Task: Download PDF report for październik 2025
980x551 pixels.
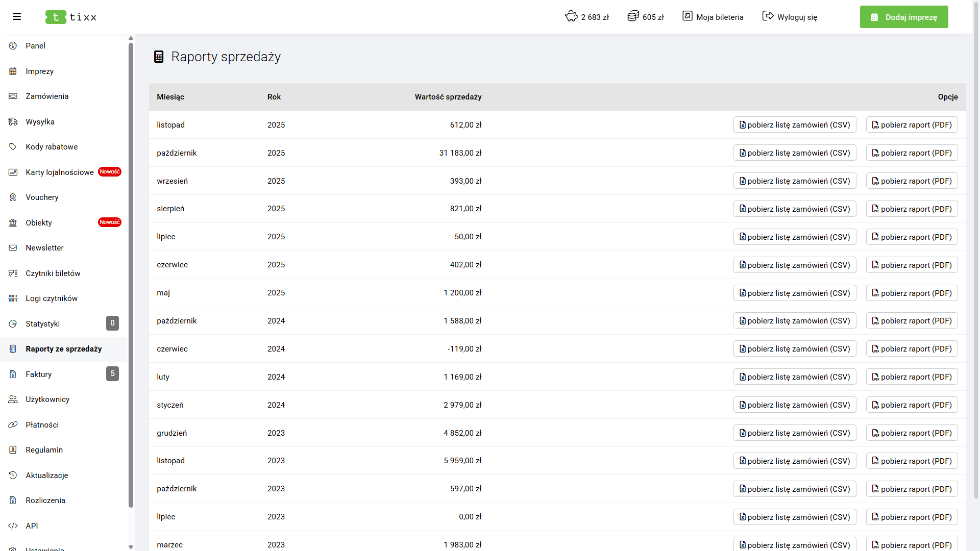Action: (912, 153)
